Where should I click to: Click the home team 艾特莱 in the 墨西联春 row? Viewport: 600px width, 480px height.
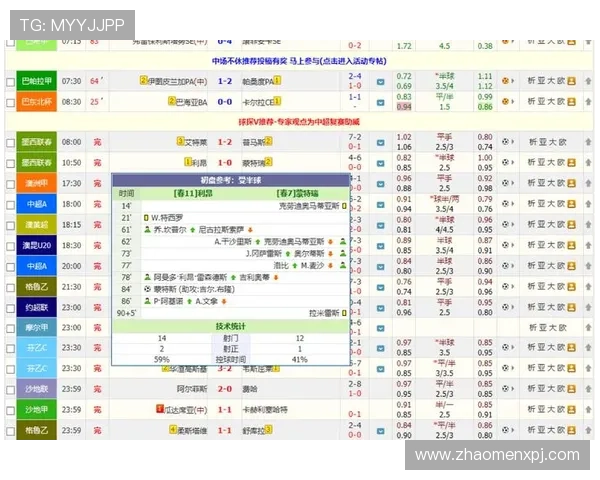tap(196, 143)
